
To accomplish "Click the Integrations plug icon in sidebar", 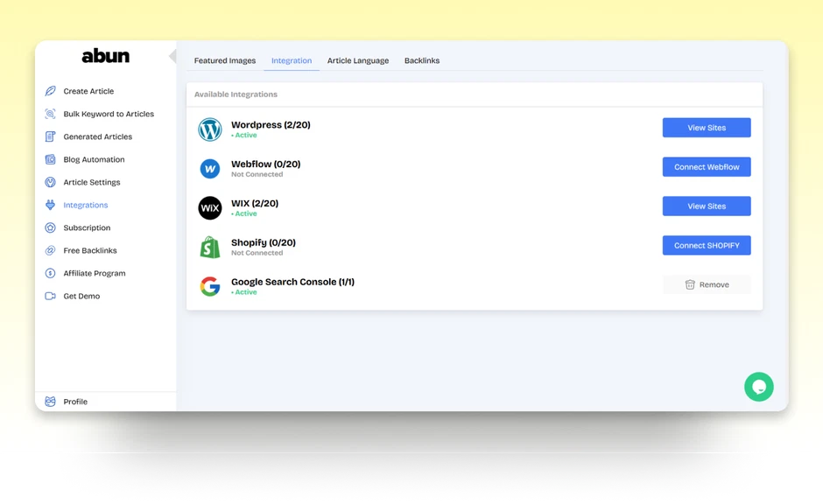I will click(51, 205).
